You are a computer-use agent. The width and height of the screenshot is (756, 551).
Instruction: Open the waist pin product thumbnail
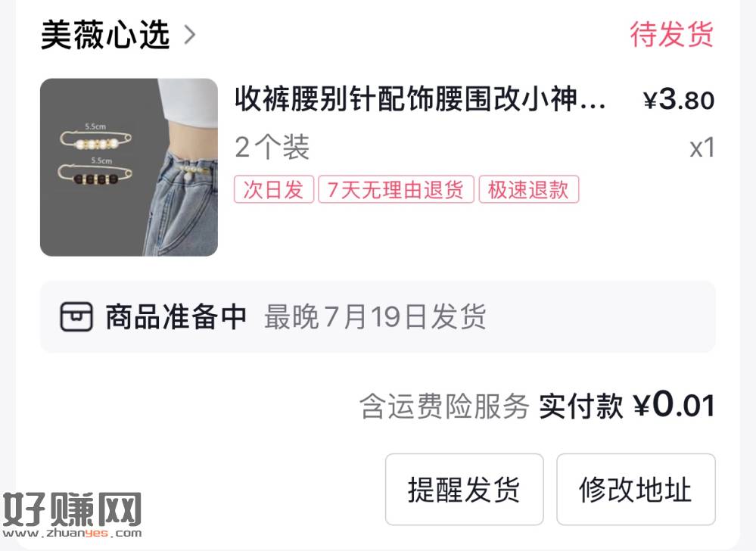point(129,167)
